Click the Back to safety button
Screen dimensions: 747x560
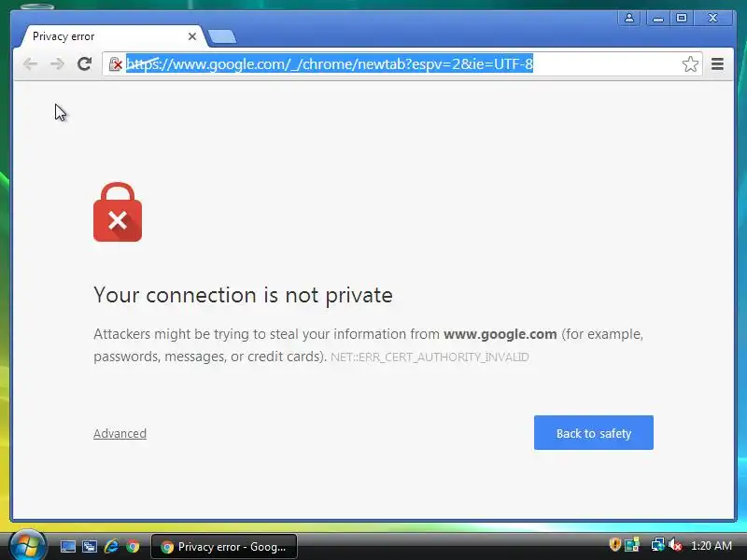point(594,432)
